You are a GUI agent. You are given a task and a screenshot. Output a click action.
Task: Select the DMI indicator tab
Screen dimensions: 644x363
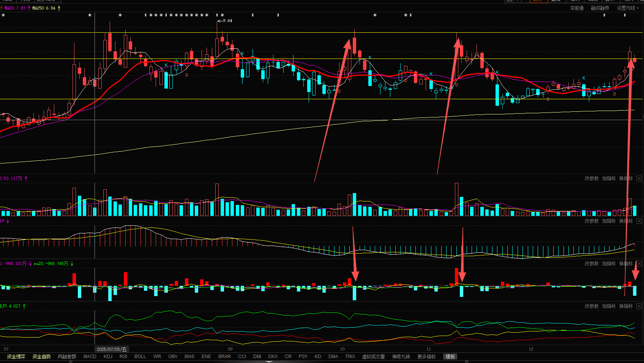(x=257, y=357)
